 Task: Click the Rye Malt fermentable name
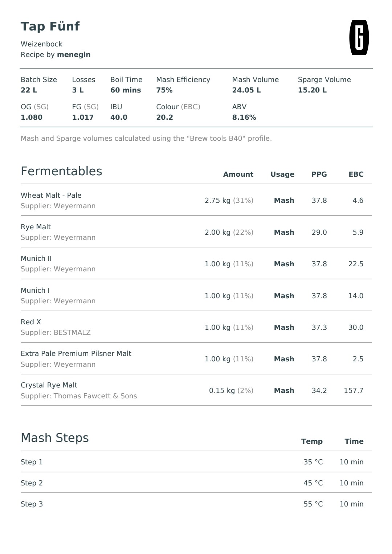(x=36, y=227)
